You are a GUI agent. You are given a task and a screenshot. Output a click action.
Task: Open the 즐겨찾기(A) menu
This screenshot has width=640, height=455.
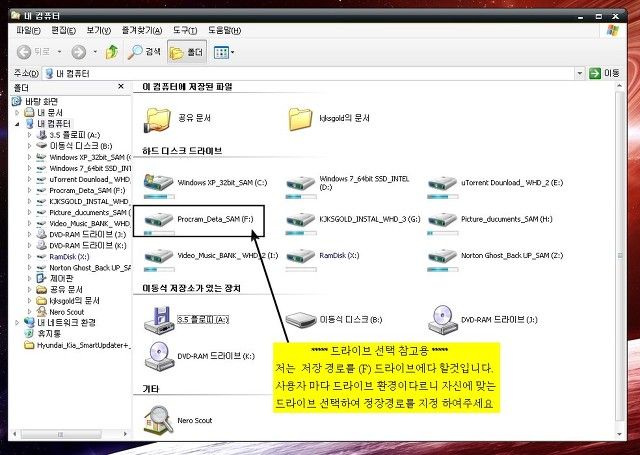[x=142, y=30]
